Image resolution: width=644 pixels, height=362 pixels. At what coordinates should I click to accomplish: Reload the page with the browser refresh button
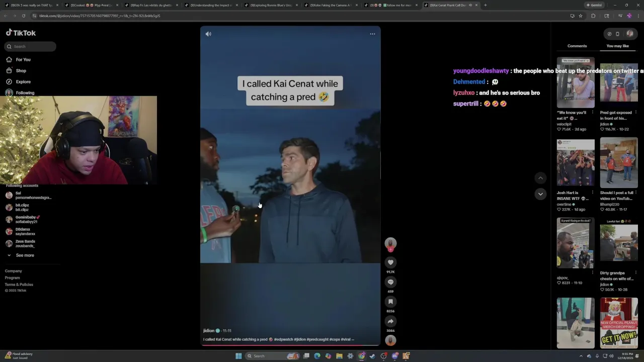click(x=23, y=16)
